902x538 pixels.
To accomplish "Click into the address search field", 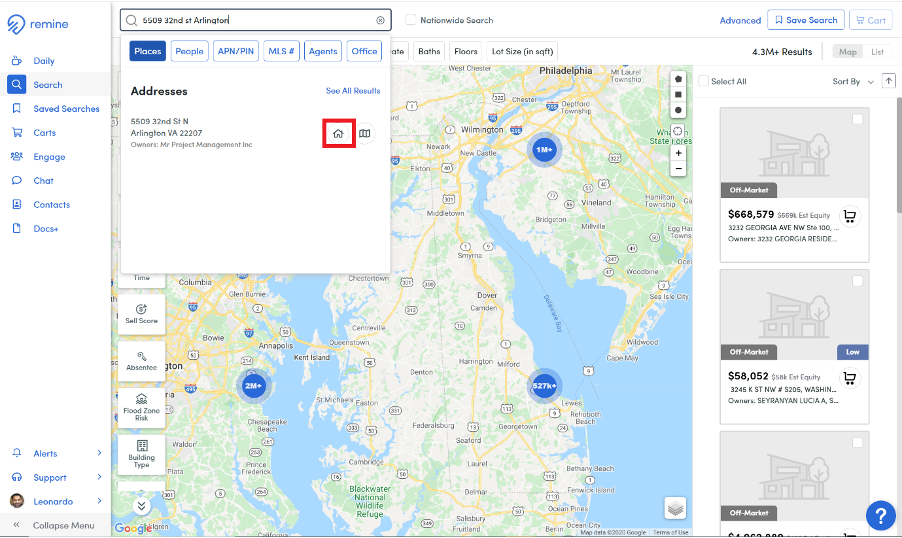I will [256, 20].
